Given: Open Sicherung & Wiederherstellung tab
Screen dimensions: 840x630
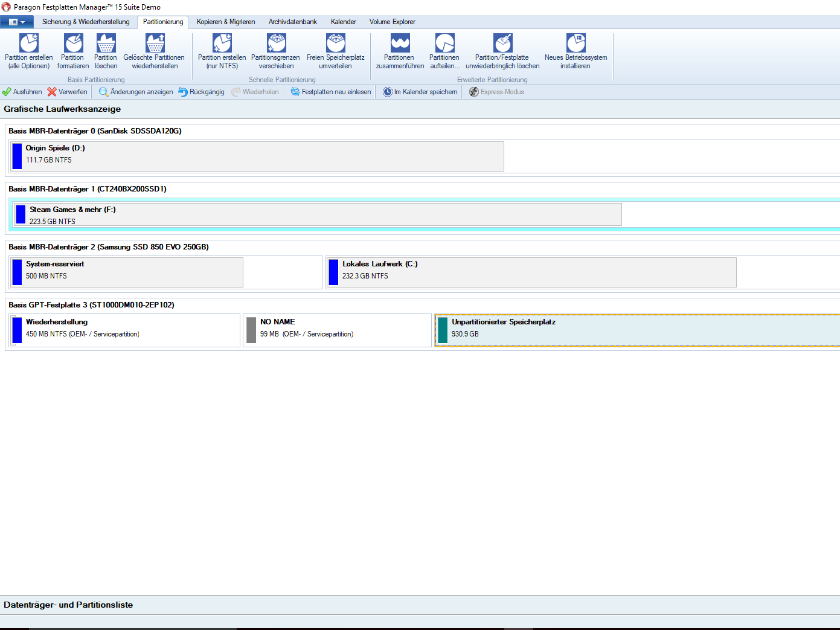Looking at the screenshot, I should (86, 22).
